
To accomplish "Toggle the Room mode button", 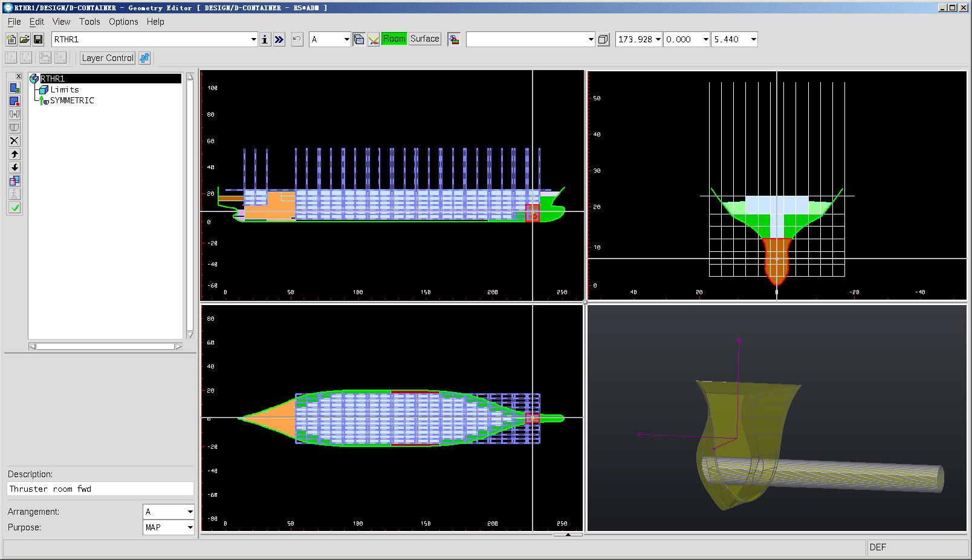I will (394, 39).
